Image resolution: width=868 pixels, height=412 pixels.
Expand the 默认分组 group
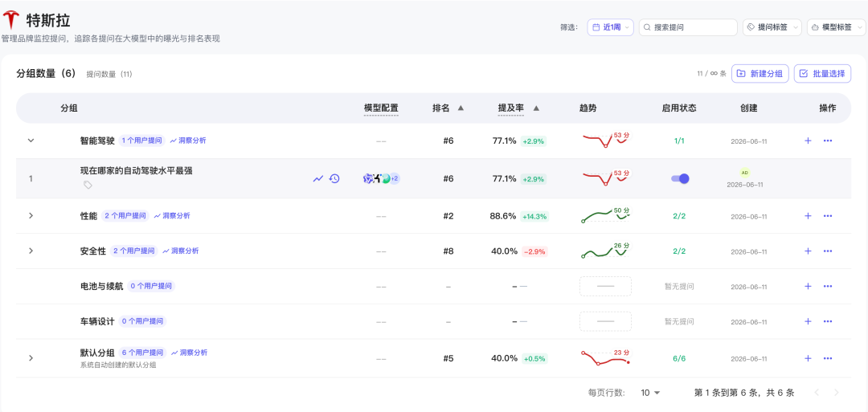[31, 358]
